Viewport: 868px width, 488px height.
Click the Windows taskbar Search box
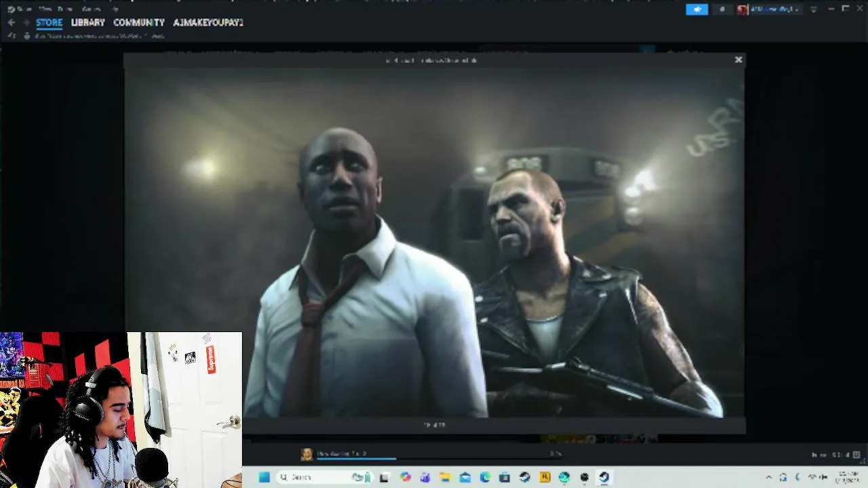324,477
